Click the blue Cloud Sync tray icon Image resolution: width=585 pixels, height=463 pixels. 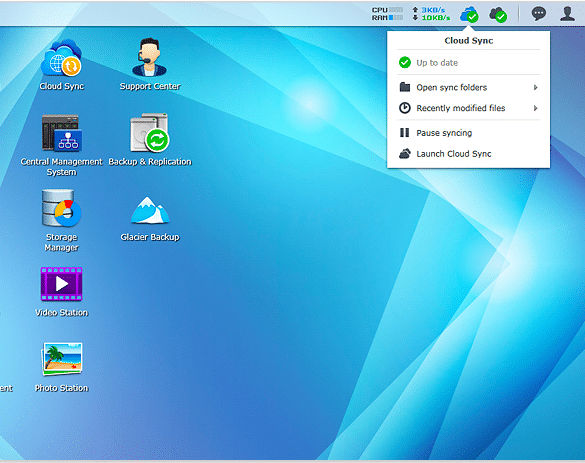[469, 15]
